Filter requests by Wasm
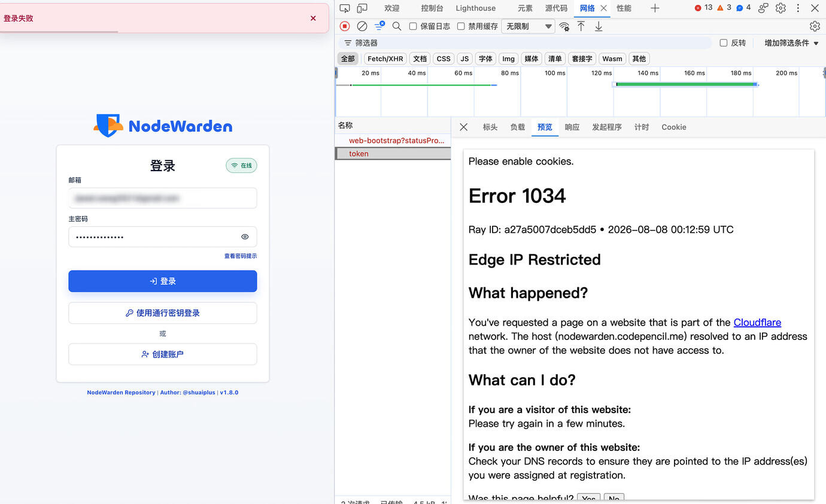The height and width of the screenshot is (504, 826). click(x=612, y=59)
